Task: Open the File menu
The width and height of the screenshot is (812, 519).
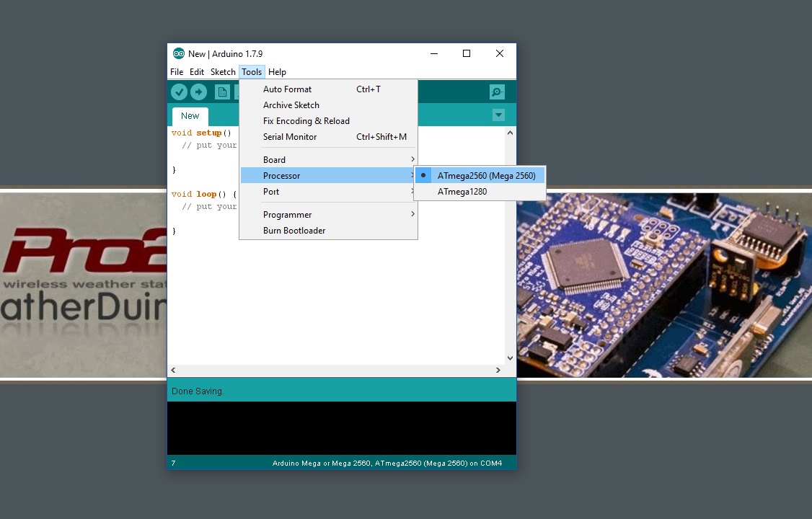Action: pos(177,72)
